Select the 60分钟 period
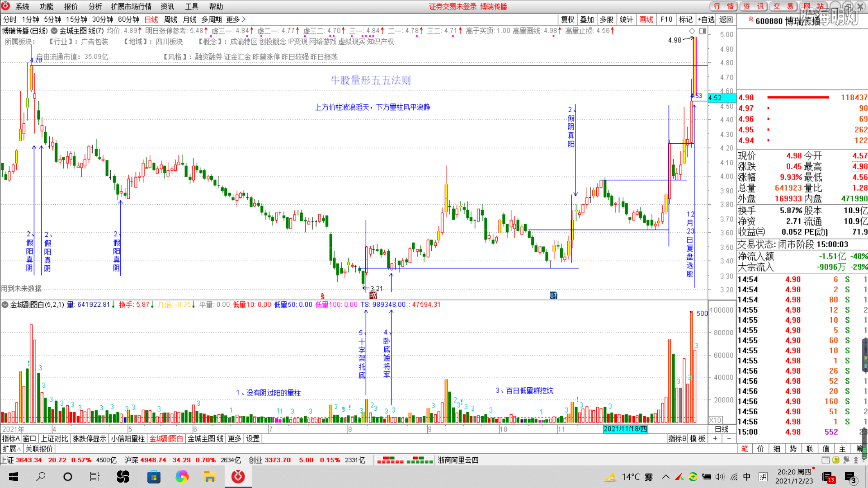 pyautogui.click(x=128, y=19)
